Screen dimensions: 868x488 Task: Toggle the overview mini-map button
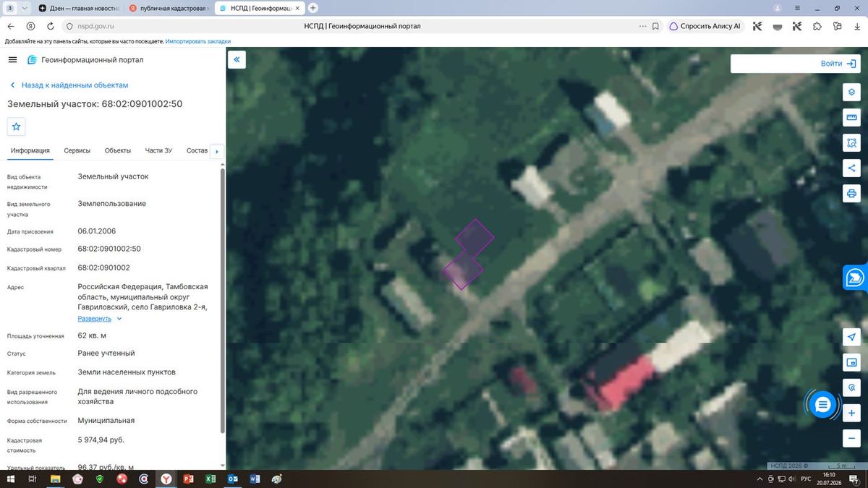click(851, 363)
